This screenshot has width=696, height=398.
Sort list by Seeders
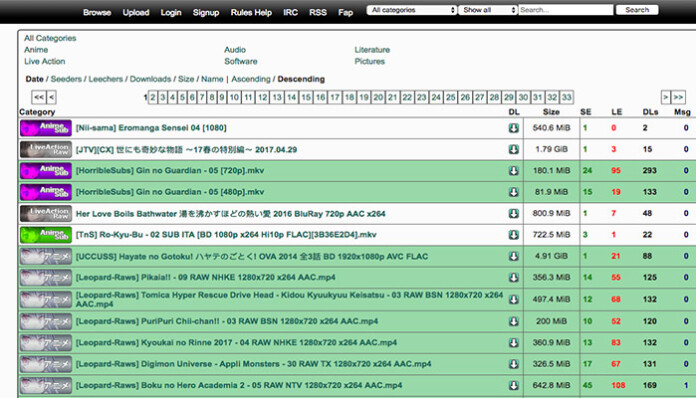tap(66, 79)
